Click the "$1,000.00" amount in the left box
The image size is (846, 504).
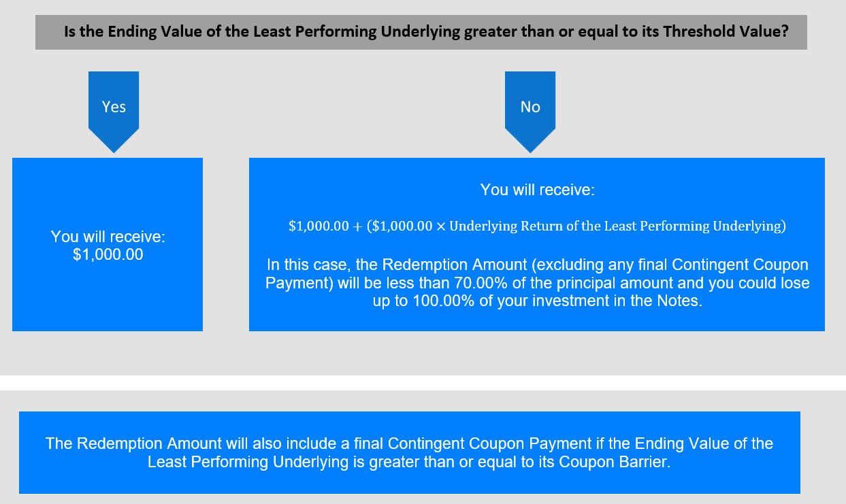(x=108, y=256)
